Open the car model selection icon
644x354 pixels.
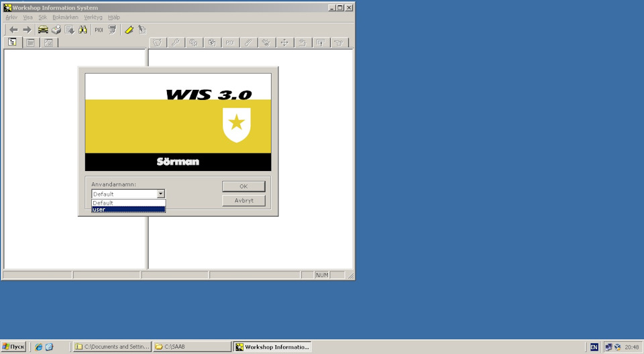tap(43, 29)
